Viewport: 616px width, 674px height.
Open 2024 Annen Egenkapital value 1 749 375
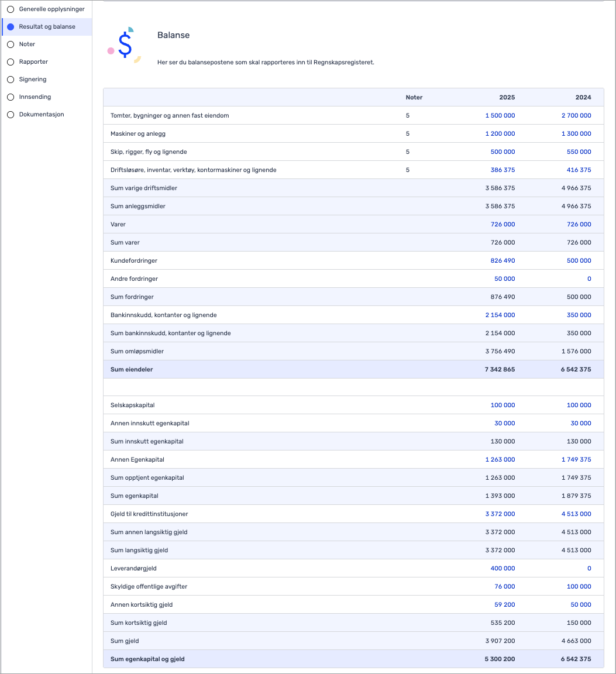[576, 460]
